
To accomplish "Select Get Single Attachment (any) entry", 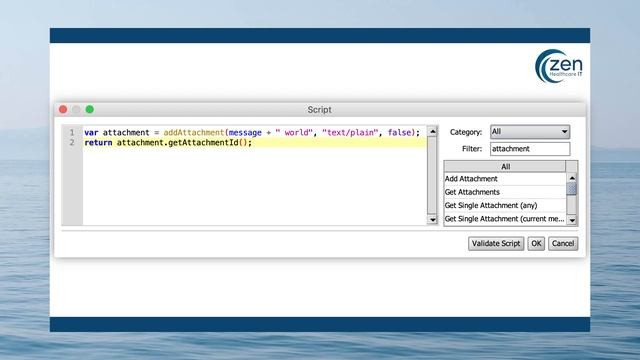I will 505,206.
